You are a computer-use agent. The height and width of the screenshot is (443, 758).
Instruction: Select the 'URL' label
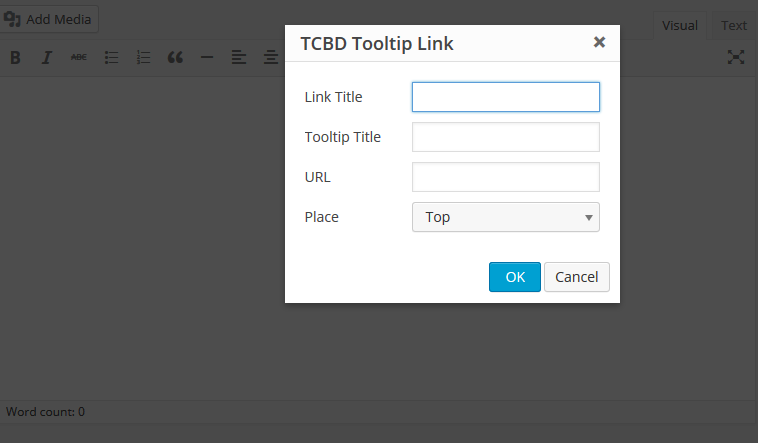[x=318, y=177]
